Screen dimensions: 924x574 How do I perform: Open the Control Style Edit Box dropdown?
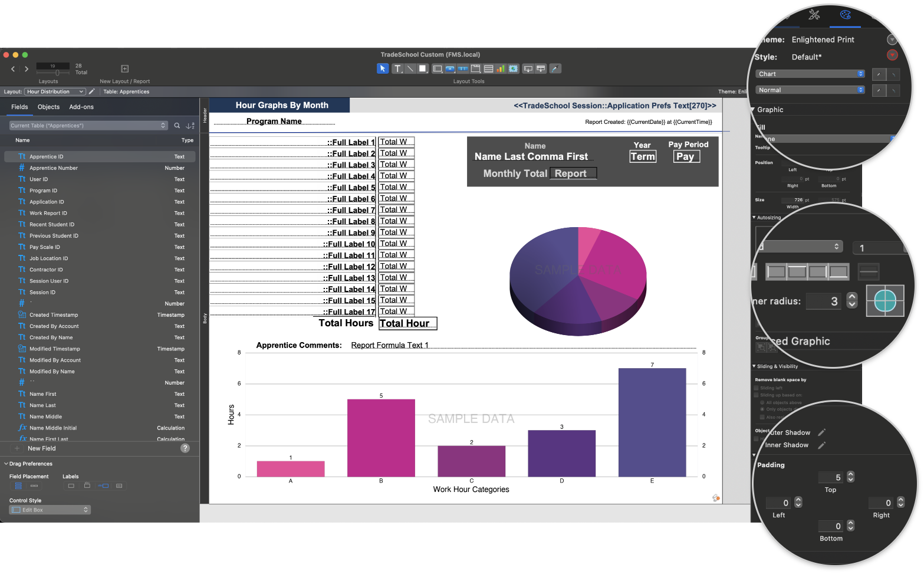[x=50, y=510]
